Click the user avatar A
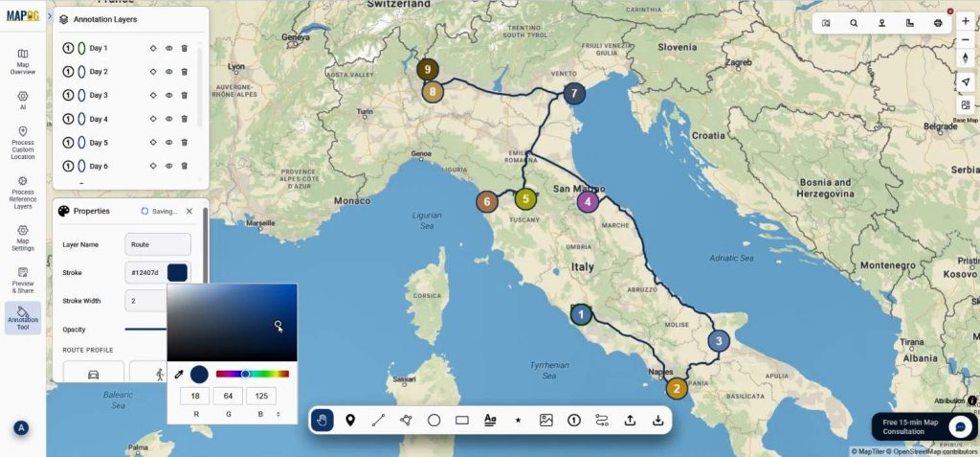Image resolution: width=980 pixels, height=457 pixels. point(21,428)
